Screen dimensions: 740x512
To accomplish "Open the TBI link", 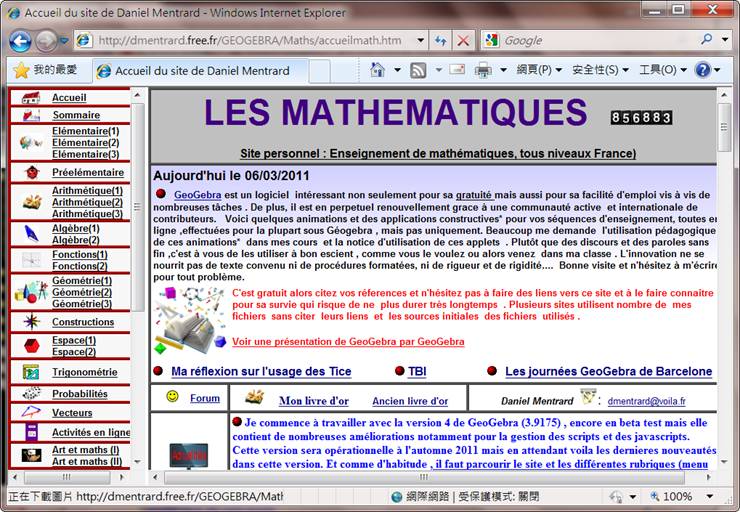I will tap(417, 372).
